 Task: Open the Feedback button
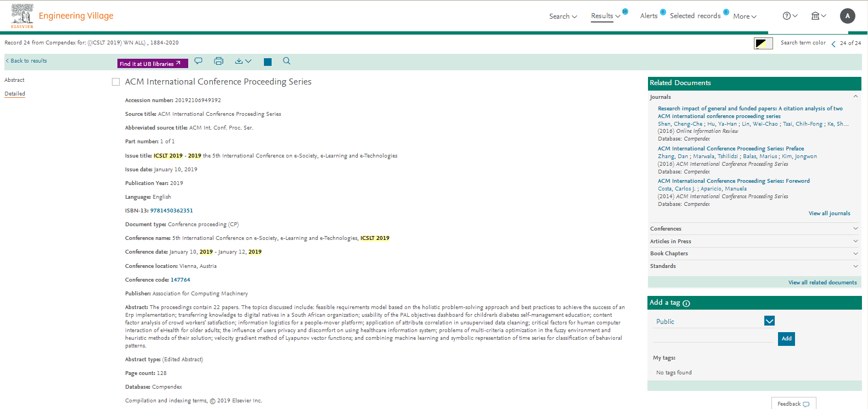pyautogui.click(x=793, y=404)
